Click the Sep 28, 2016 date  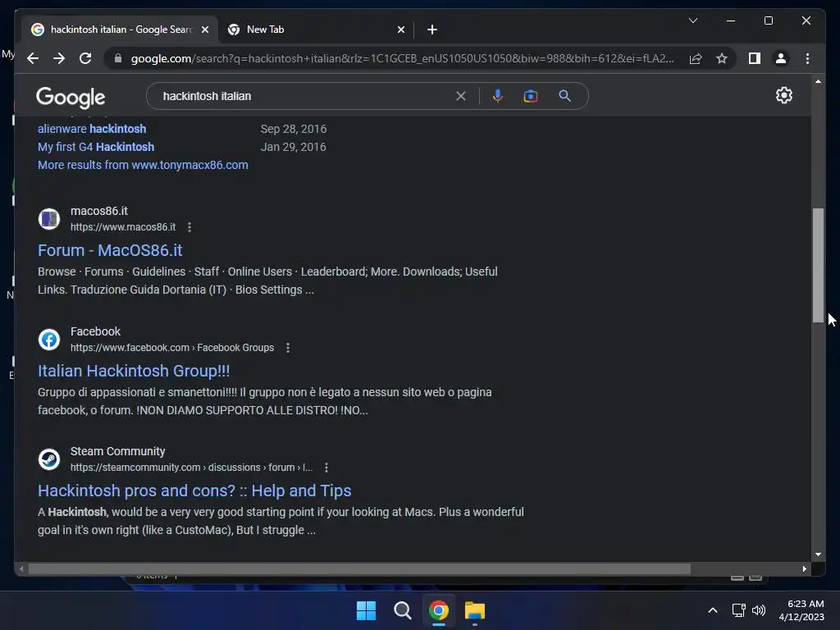293,129
